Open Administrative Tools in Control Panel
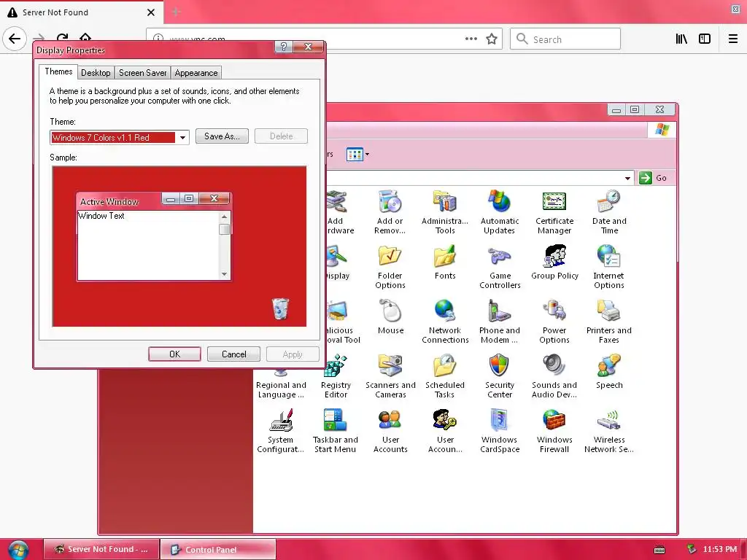 pyautogui.click(x=445, y=212)
